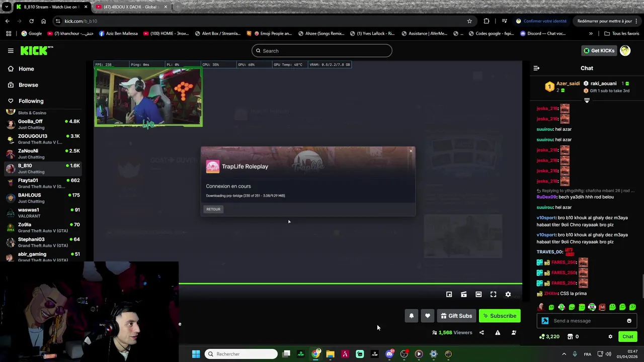Open the ZaNouNi channel
Image resolution: width=644 pixels, height=362 pixels.
coord(43,154)
